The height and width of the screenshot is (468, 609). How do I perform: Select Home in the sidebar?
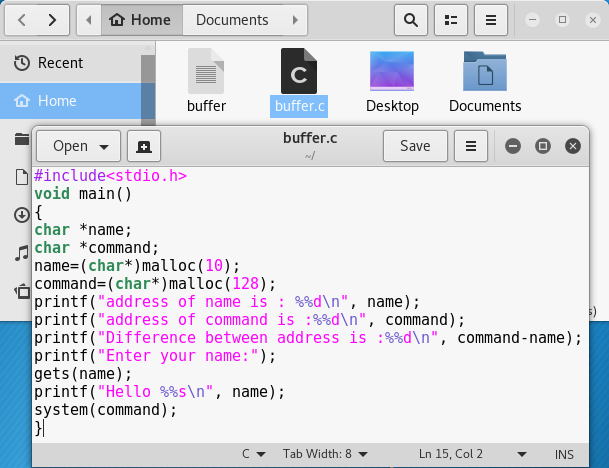[x=71, y=101]
